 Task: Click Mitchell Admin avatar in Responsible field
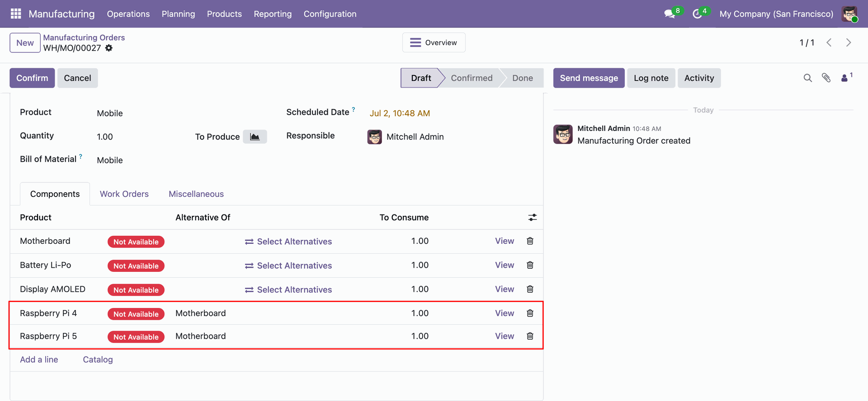(x=375, y=137)
